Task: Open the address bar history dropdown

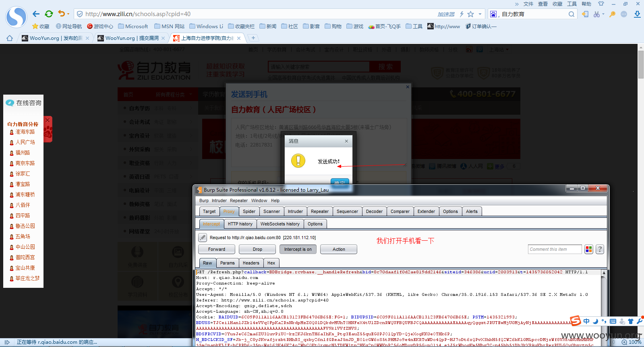Action: click(480, 14)
